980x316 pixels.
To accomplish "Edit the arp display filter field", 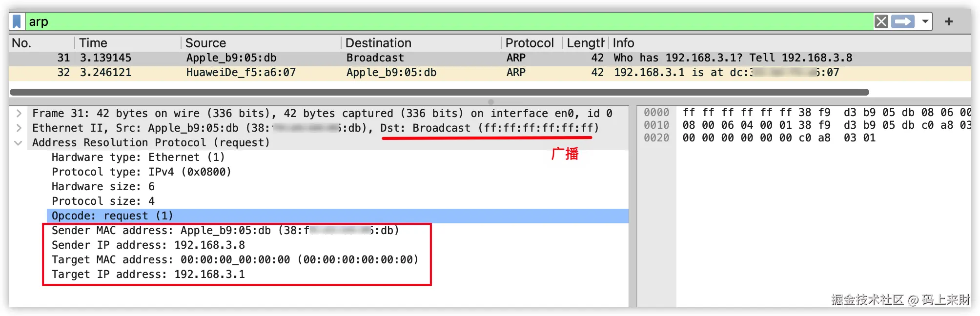I will click(x=448, y=21).
